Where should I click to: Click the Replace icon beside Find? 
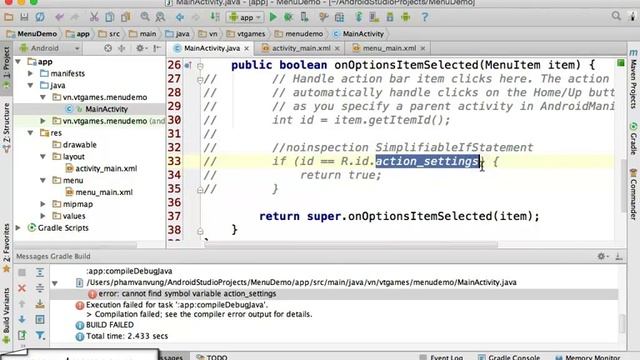[160, 17]
